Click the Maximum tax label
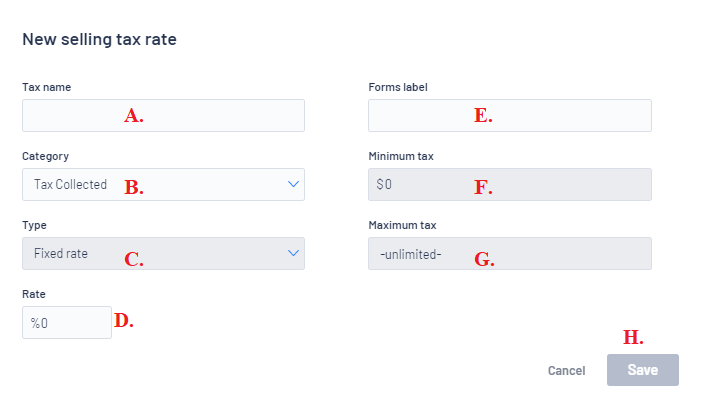The image size is (709, 415). pyautogui.click(x=402, y=226)
